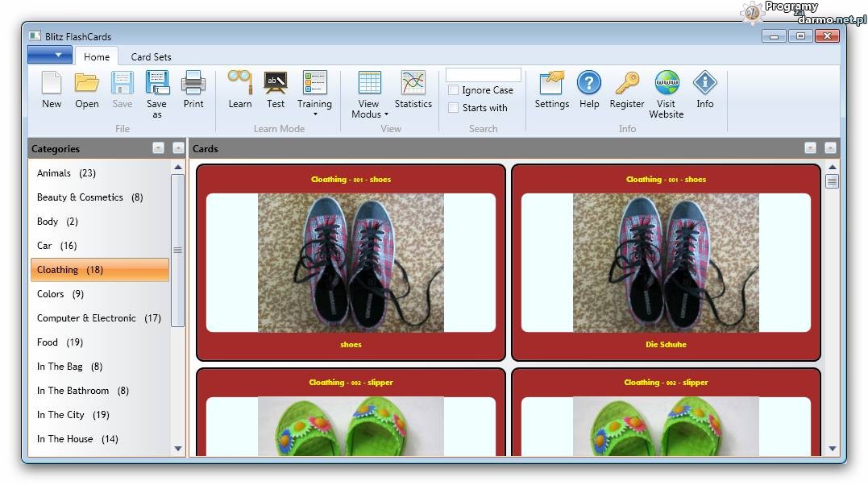Switch to the Card Sets tab
Viewport: 868px width, 485px height.
[151, 57]
